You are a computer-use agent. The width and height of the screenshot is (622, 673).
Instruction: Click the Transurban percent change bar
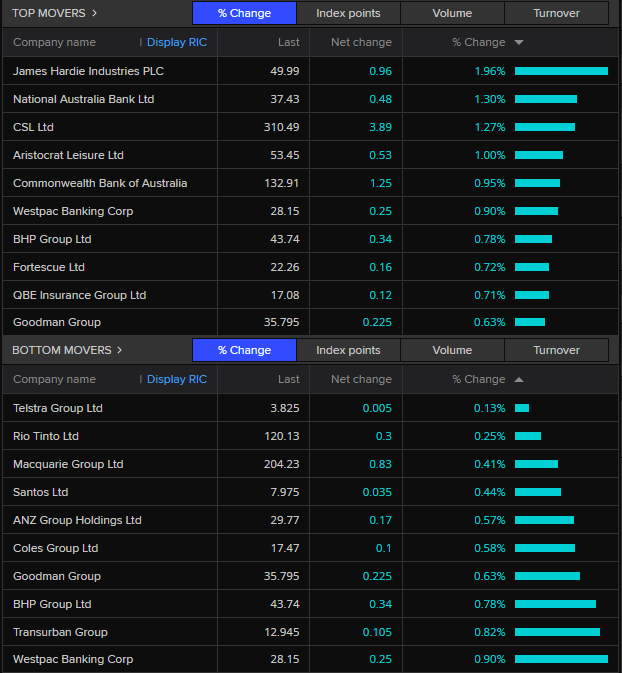pyautogui.click(x=557, y=632)
